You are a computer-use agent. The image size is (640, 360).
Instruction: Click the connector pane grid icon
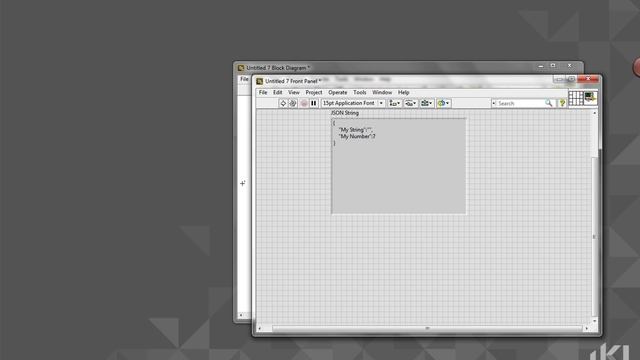click(x=576, y=98)
